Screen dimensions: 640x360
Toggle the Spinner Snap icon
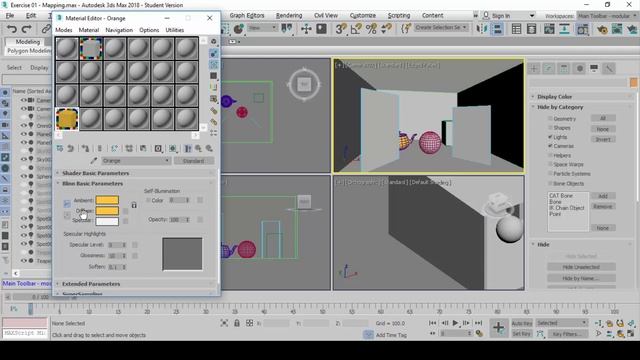[x=386, y=29]
